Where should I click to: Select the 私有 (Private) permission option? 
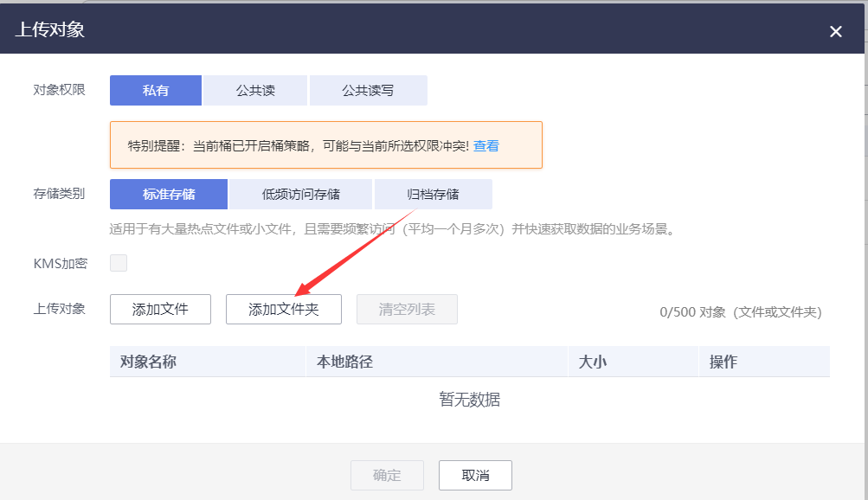coord(156,90)
